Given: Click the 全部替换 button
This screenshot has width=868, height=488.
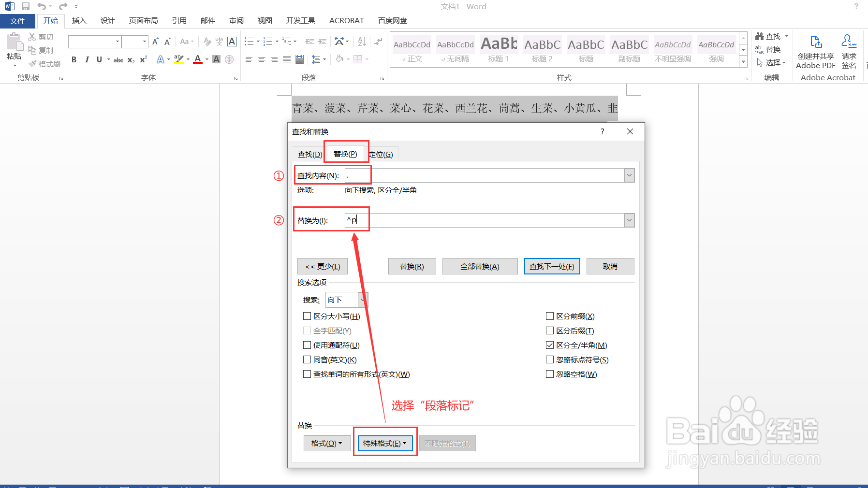Looking at the screenshot, I should click(x=480, y=266).
